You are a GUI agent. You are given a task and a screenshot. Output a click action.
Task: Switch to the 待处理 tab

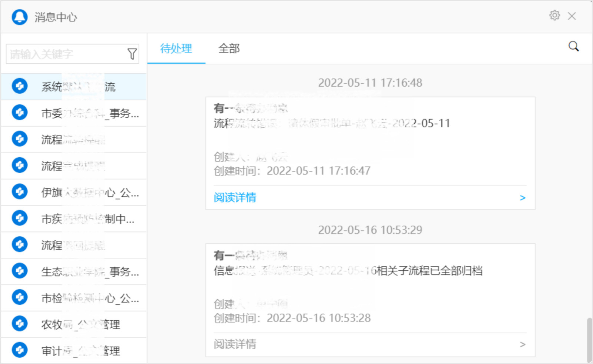click(x=176, y=49)
